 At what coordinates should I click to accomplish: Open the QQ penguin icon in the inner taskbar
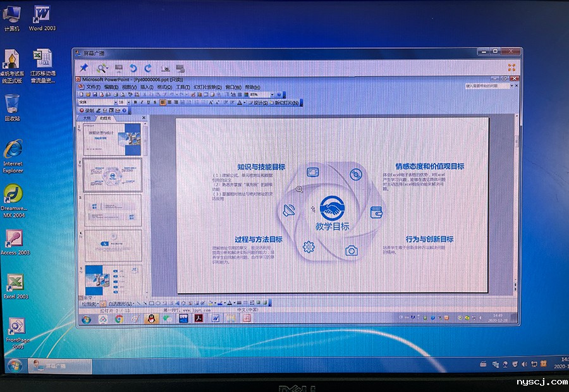[150, 319]
